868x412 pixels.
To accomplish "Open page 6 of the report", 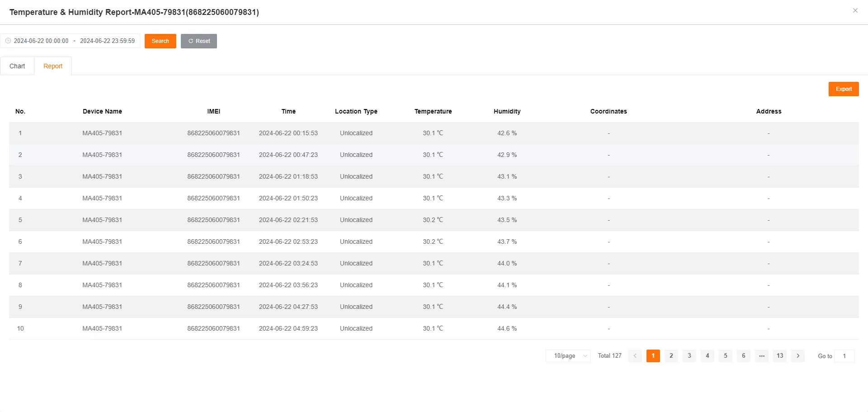I will (x=743, y=356).
